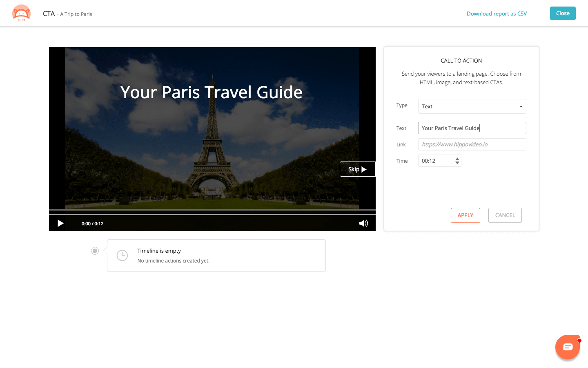Select the A Trip to Paris subtitle
This screenshot has height=368, width=588.
76,14
